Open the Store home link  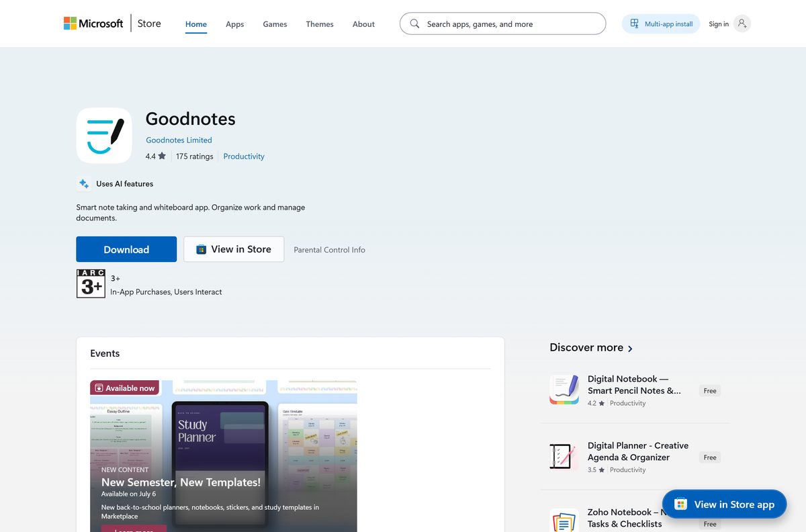pyautogui.click(x=149, y=24)
